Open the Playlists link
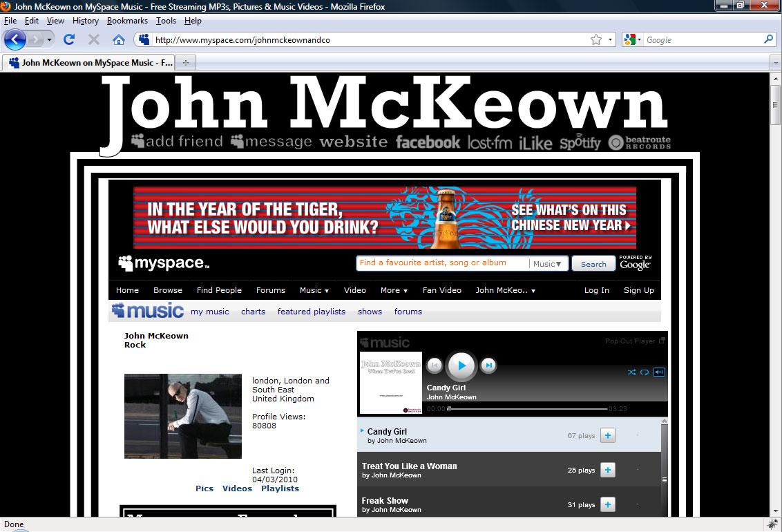The height and width of the screenshot is (532, 782). click(x=280, y=488)
